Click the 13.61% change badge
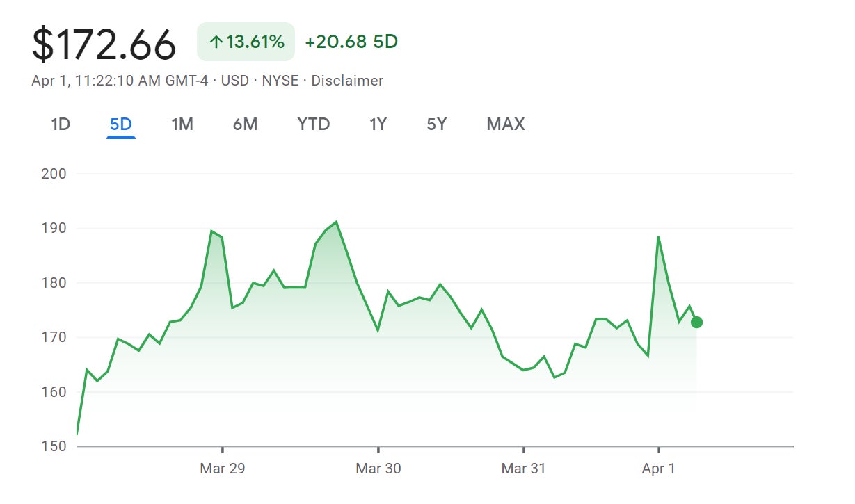 click(246, 42)
